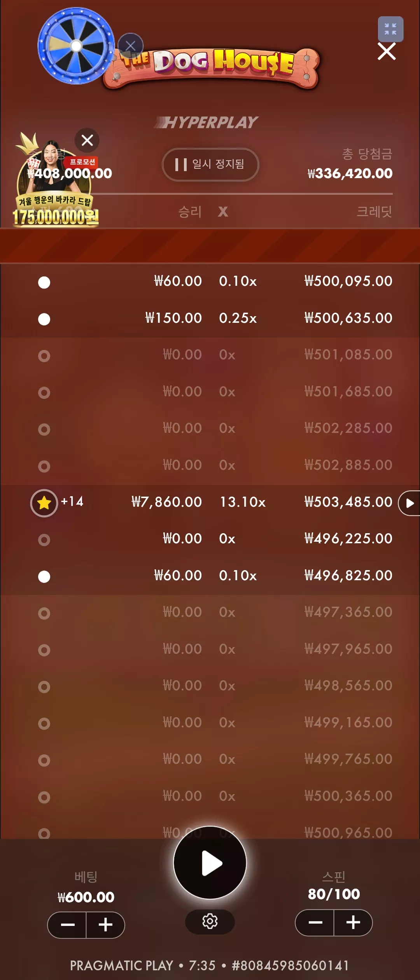Add more spins with the plus button
Screen dimensions: 420x980
[x=353, y=922]
